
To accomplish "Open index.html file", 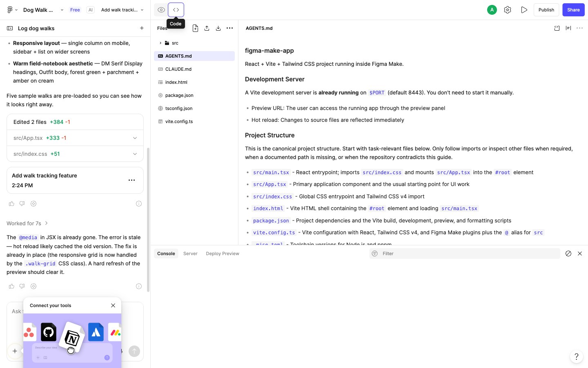I will click(194, 82).
